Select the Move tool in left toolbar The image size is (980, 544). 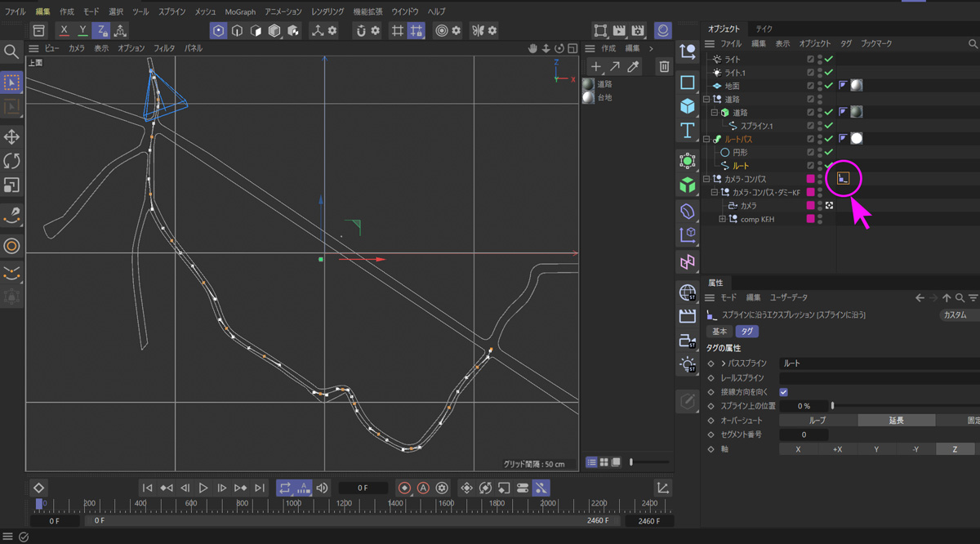11,136
